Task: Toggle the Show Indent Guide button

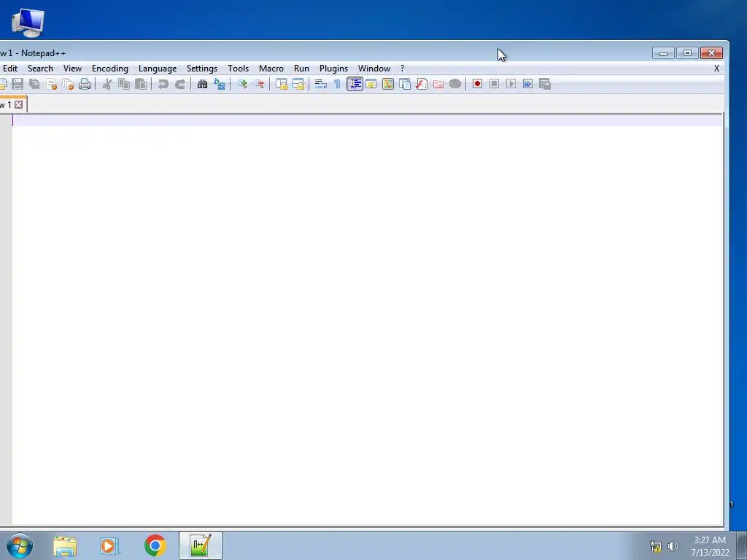Action: 355,85
